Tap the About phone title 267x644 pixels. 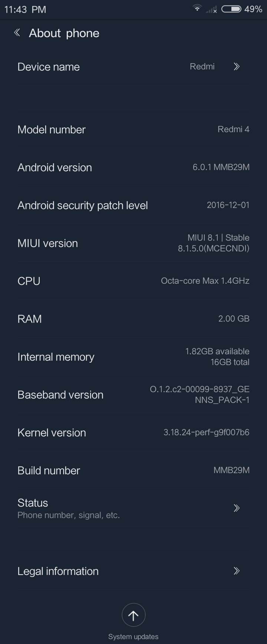coord(64,33)
